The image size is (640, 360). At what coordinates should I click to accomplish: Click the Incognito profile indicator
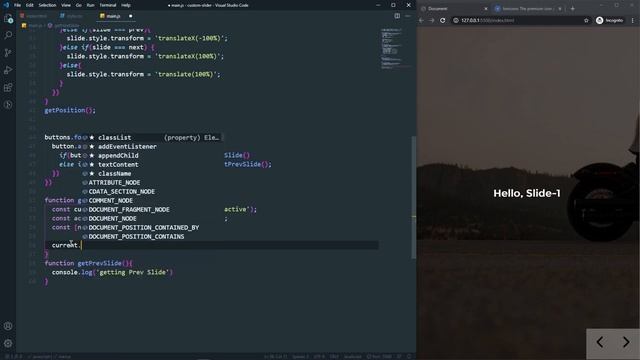click(x=610, y=20)
